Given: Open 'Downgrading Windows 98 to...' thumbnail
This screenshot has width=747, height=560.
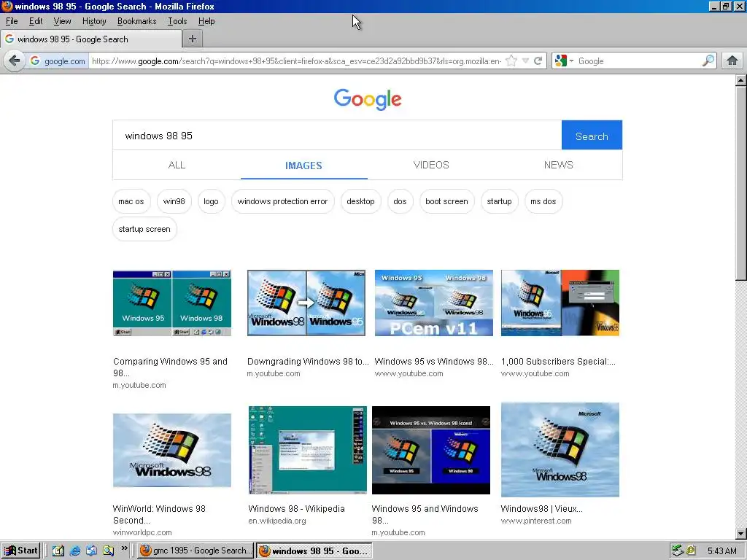Looking at the screenshot, I should [x=306, y=303].
